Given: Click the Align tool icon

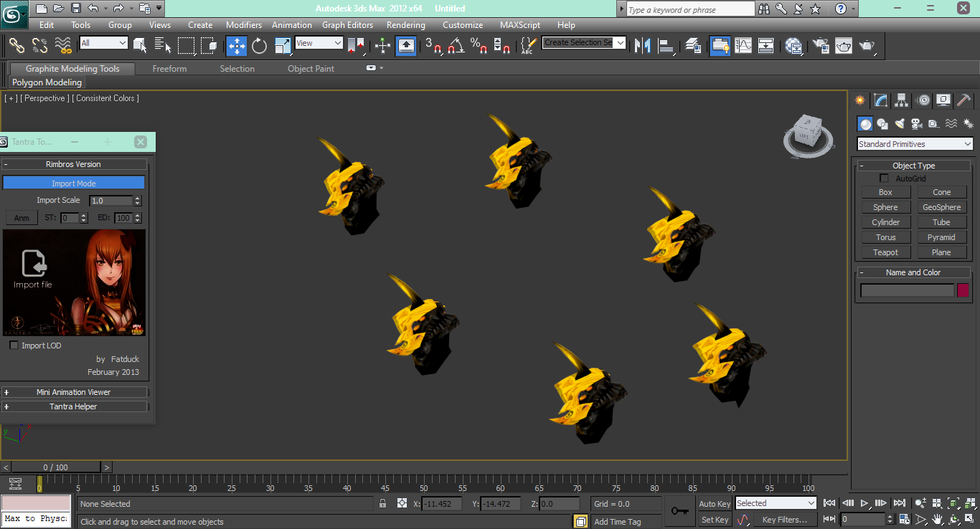Looking at the screenshot, I should click(666, 45).
